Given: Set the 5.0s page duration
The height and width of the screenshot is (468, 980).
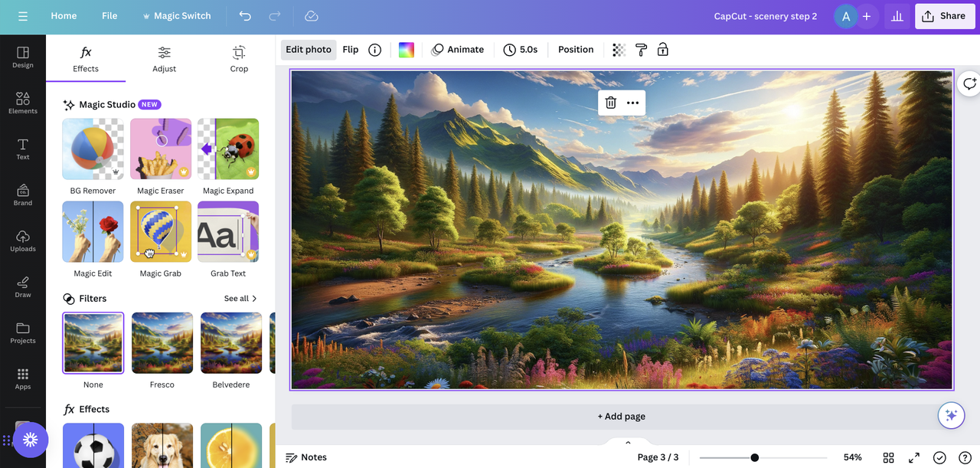Looking at the screenshot, I should (521, 50).
